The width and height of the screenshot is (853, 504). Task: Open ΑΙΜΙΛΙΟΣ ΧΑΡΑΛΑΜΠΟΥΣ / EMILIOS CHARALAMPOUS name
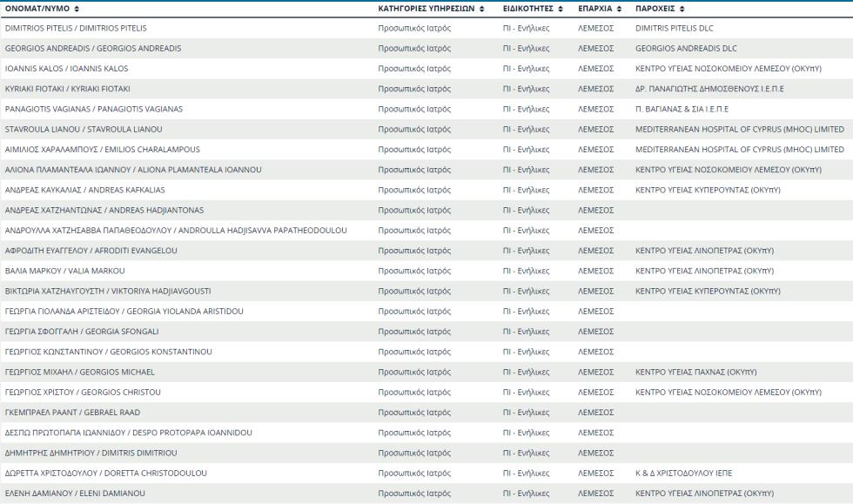click(x=103, y=149)
